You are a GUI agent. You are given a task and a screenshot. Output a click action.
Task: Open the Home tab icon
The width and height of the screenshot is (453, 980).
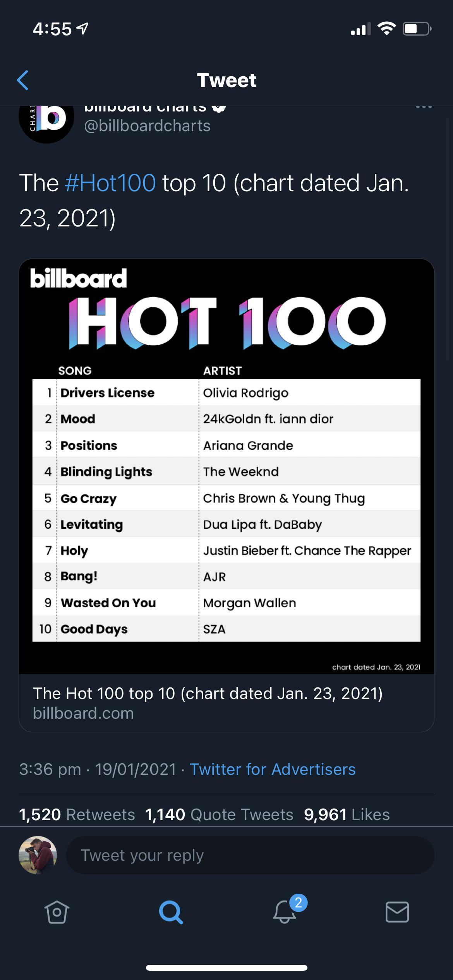pos(57,912)
